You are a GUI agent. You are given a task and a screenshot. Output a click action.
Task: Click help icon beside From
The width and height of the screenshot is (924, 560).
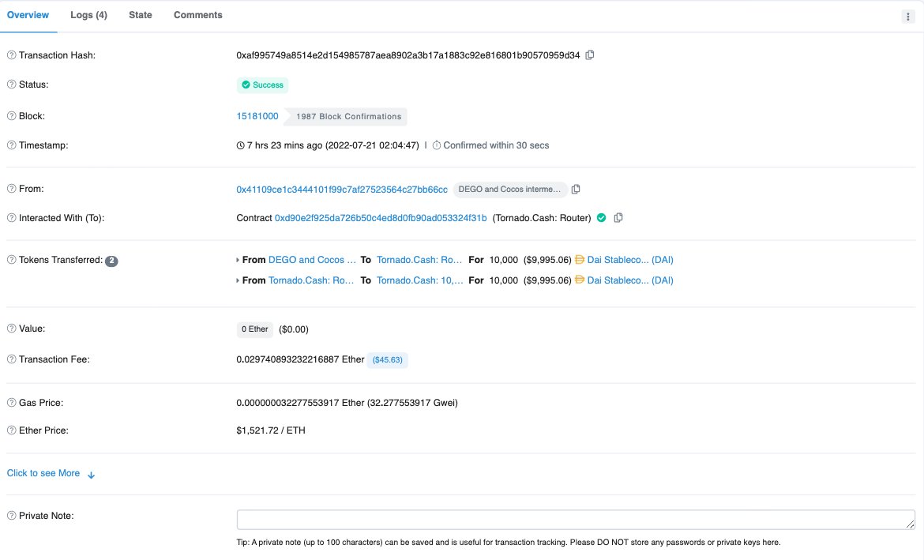11,189
